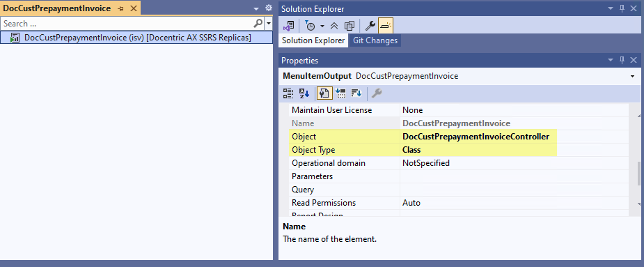
Task: Select the Object Type property label
Action: click(x=313, y=150)
